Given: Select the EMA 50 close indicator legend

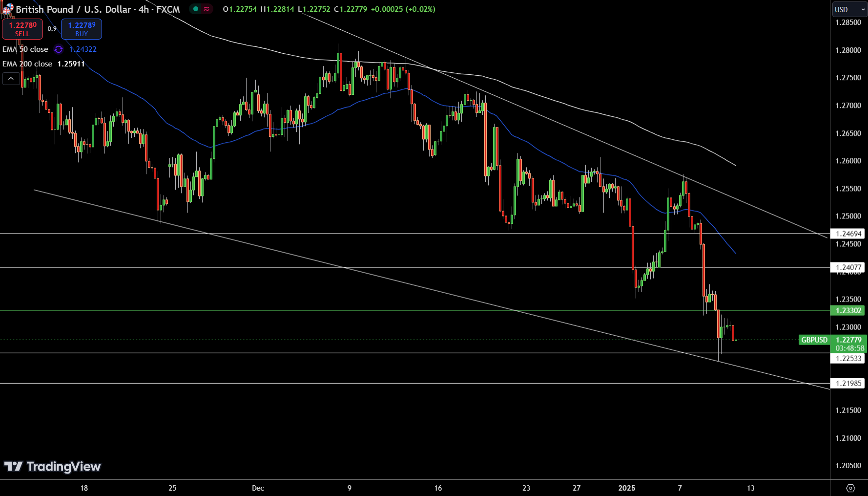Looking at the screenshot, I should tap(25, 49).
